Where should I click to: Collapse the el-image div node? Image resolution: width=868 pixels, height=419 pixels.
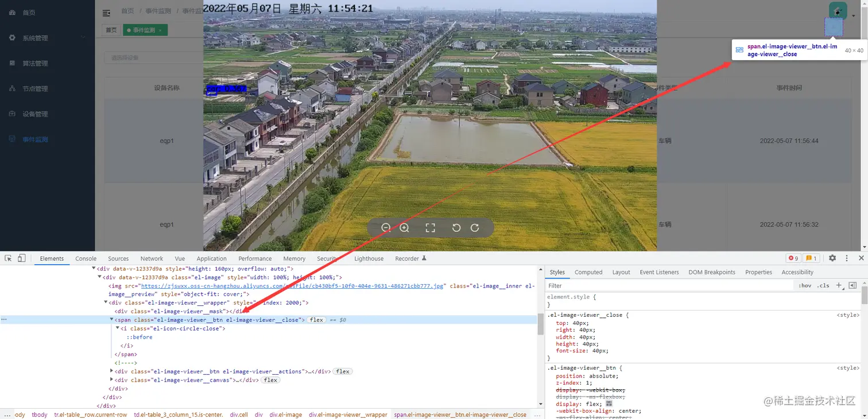[99, 277]
